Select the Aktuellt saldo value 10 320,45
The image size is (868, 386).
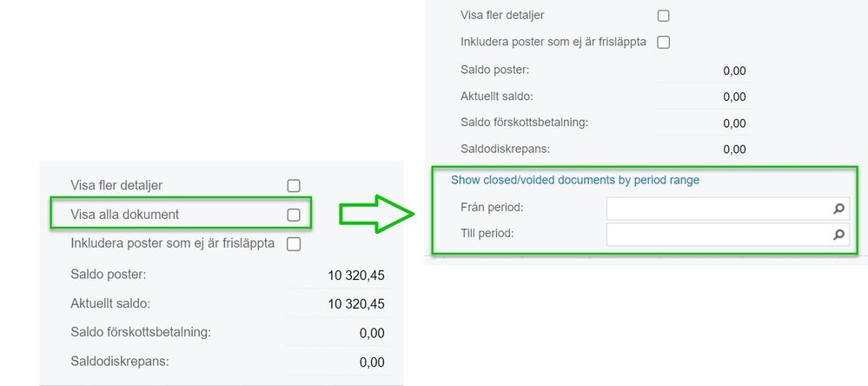[356, 304]
